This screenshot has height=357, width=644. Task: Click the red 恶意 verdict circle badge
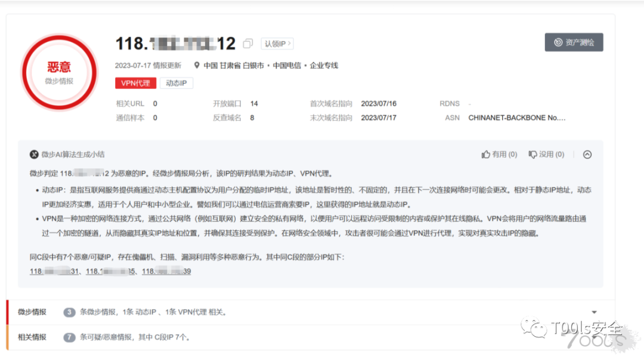pyautogui.click(x=59, y=72)
